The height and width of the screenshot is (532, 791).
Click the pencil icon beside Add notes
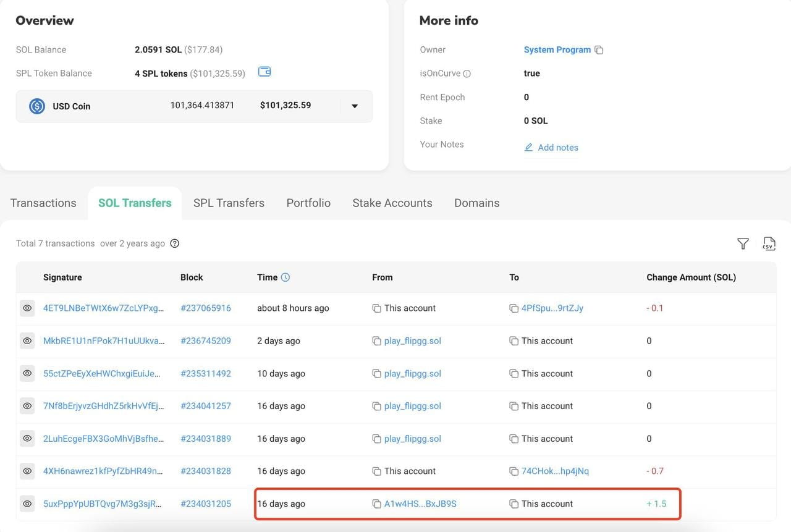point(529,148)
